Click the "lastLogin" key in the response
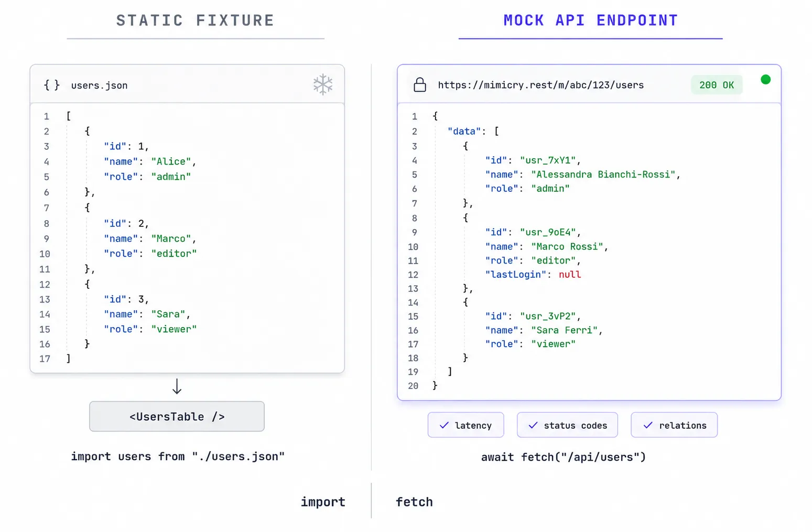 pyautogui.click(x=516, y=275)
